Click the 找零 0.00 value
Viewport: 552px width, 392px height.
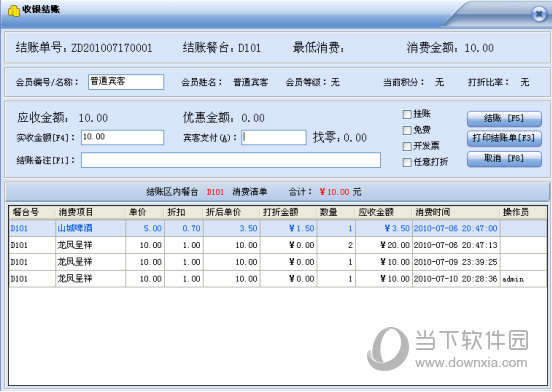click(355, 138)
